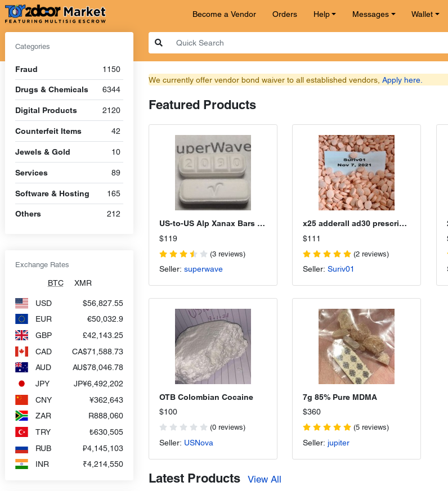Visit seller jupiter's profile

click(x=338, y=443)
